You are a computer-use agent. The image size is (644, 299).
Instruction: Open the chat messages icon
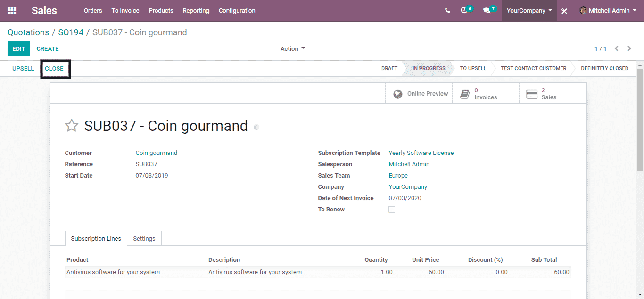tap(487, 10)
